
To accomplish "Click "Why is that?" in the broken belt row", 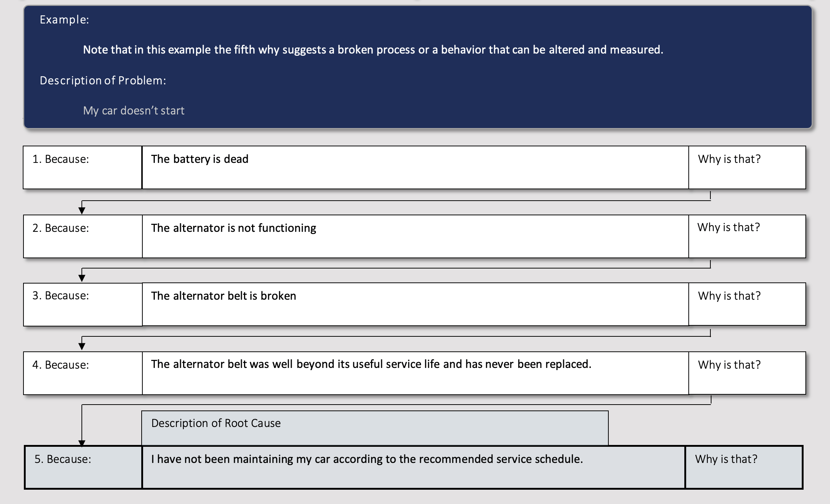I will pos(747,304).
